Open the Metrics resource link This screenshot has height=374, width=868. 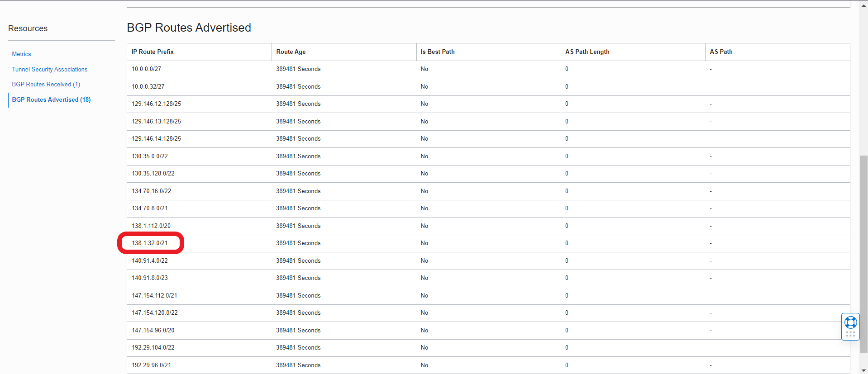click(x=21, y=54)
